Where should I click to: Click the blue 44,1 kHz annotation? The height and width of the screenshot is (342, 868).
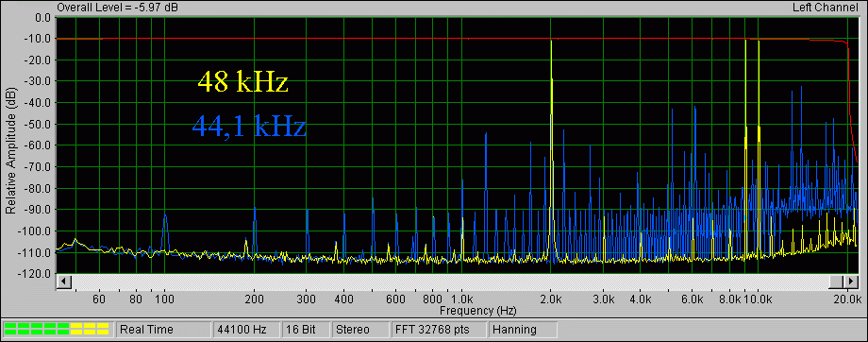[x=249, y=127]
